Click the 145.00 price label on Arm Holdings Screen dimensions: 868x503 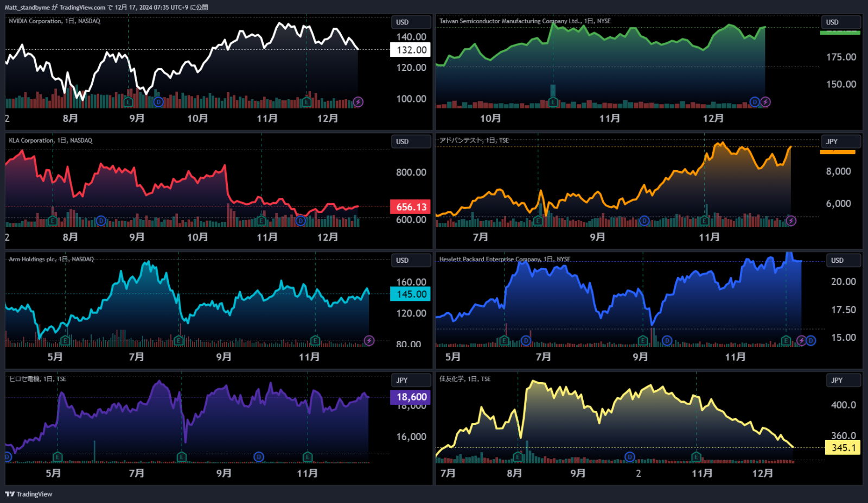410,294
